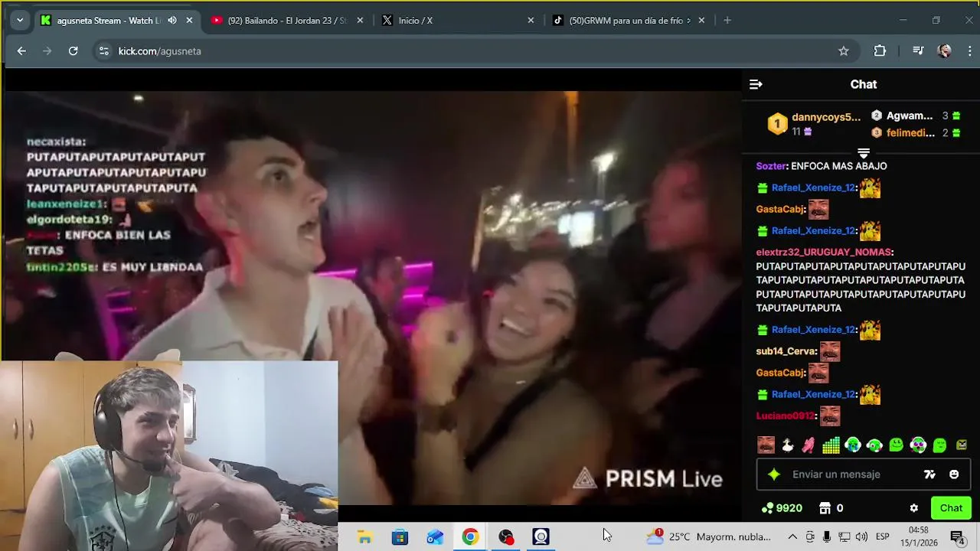Screen dimensions: 980x551
Task: Open Outlook from taskbar
Action: click(435, 537)
